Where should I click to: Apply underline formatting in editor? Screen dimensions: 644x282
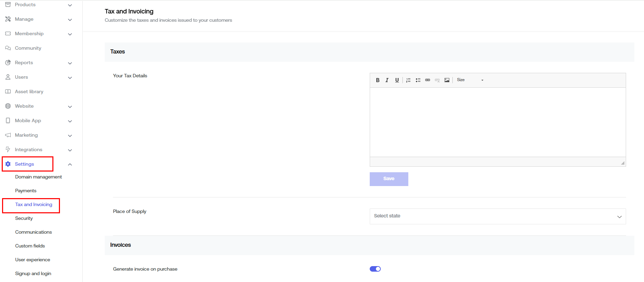tap(397, 80)
